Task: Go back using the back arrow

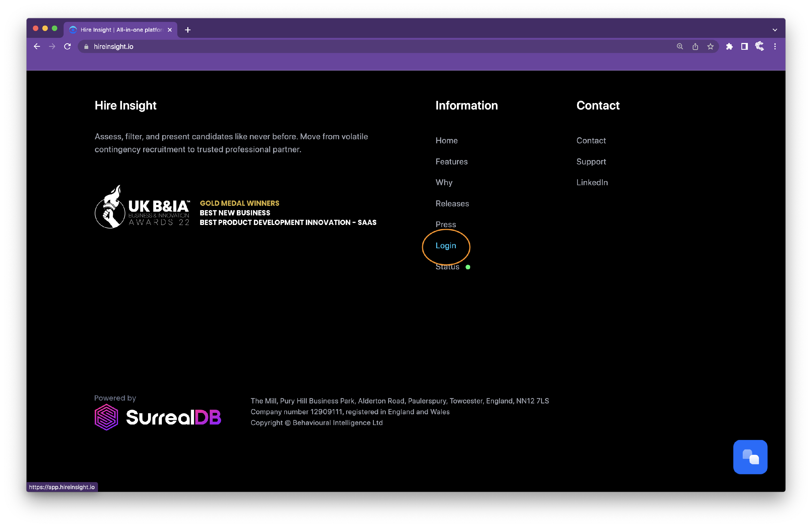Action: pos(37,46)
